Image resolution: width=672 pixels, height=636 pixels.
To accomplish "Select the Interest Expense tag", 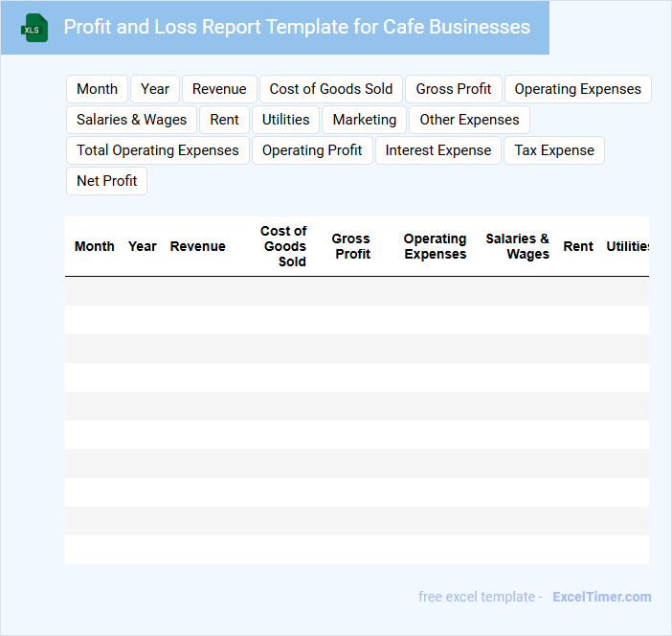I will (x=438, y=150).
